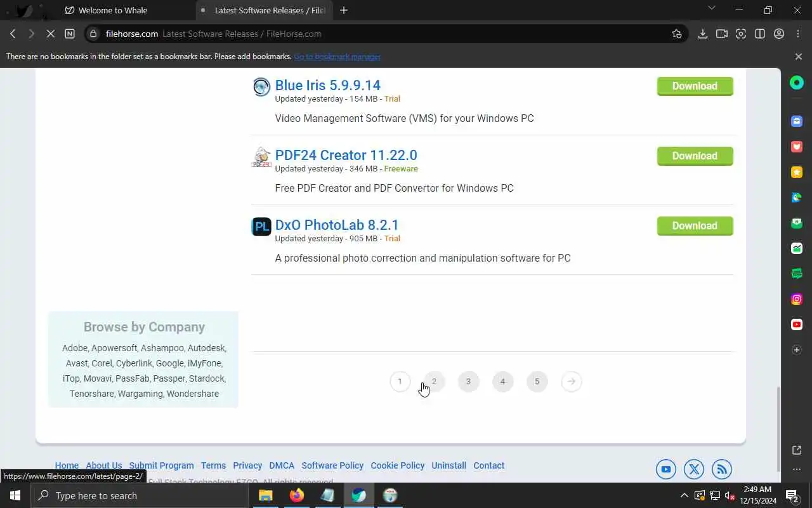
Task: Go to pagination page 1
Action: (x=400, y=382)
